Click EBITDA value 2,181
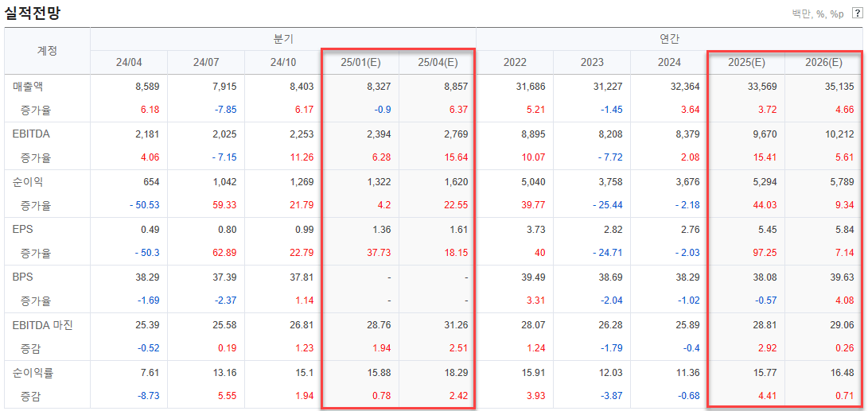 [147, 134]
